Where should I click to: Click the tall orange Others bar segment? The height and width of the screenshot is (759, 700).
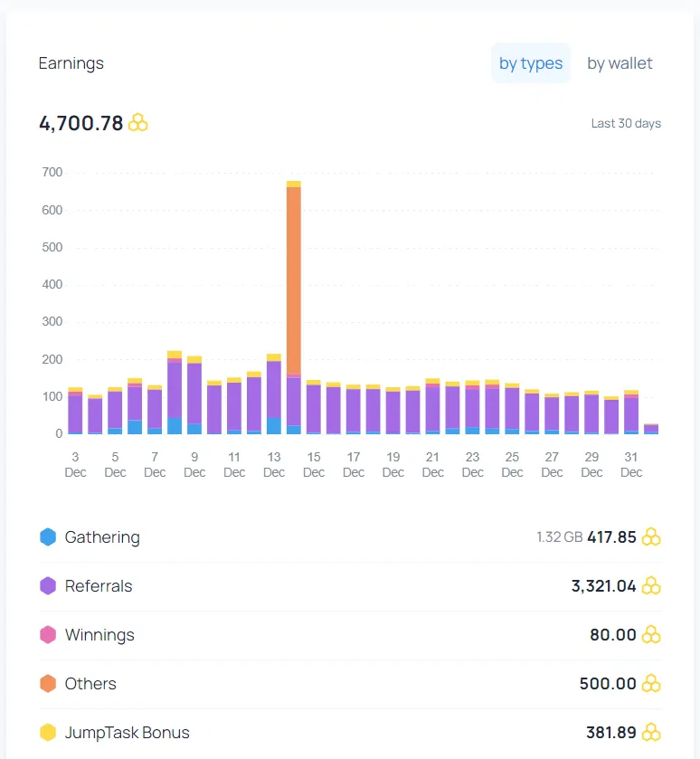click(x=294, y=280)
